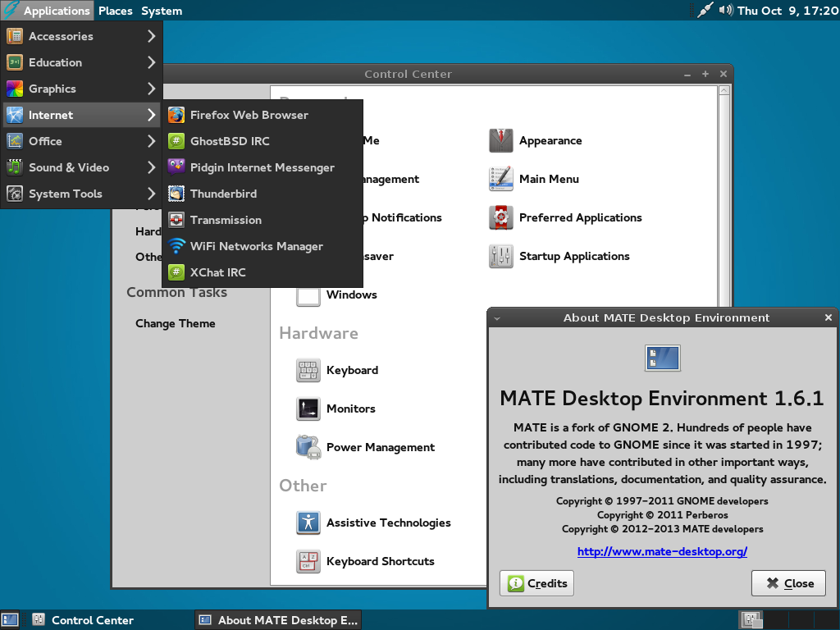
Task: Click the Close button in About dialog
Action: (788, 583)
